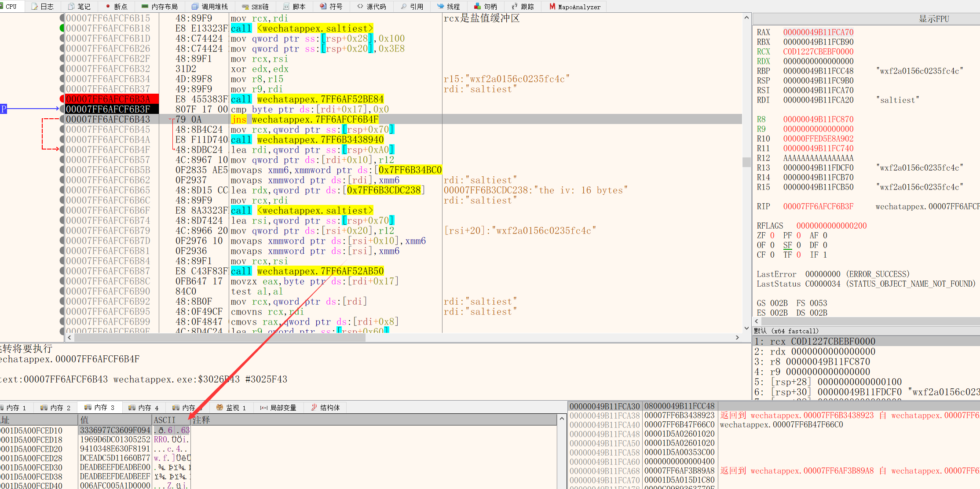The height and width of the screenshot is (489, 980).
Task: Select call wechatappex.7FF6B3438940 instruction
Action: [307, 139]
